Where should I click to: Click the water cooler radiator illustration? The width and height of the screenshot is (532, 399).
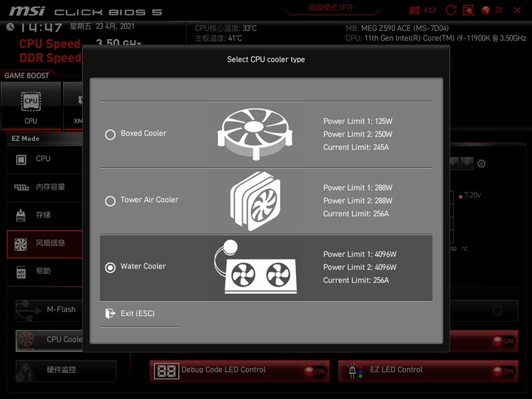click(x=255, y=267)
